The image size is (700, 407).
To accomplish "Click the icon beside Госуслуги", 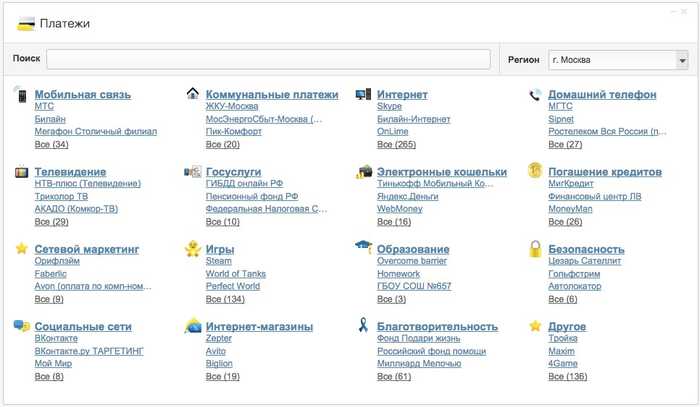I will (192, 172).
